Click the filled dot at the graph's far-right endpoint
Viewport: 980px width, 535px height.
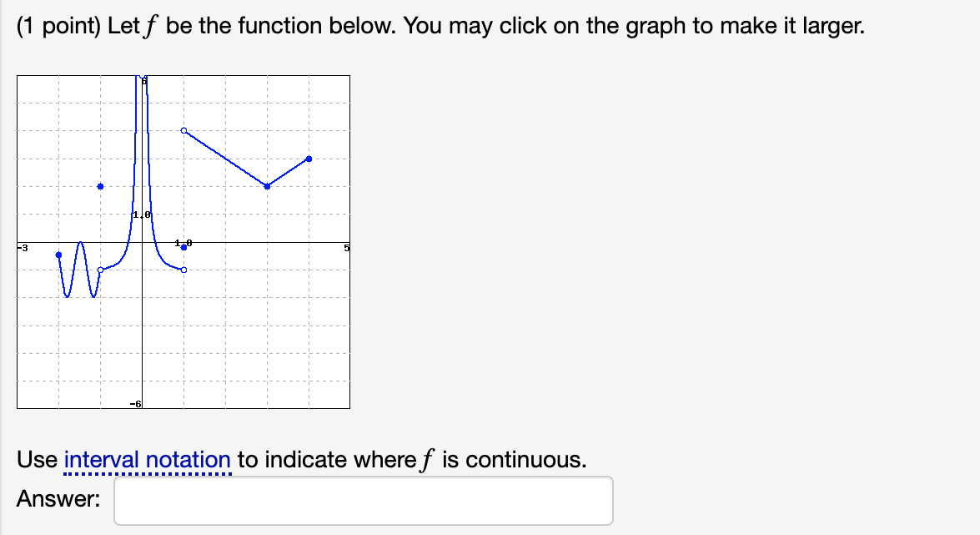(x=309, y=159)
